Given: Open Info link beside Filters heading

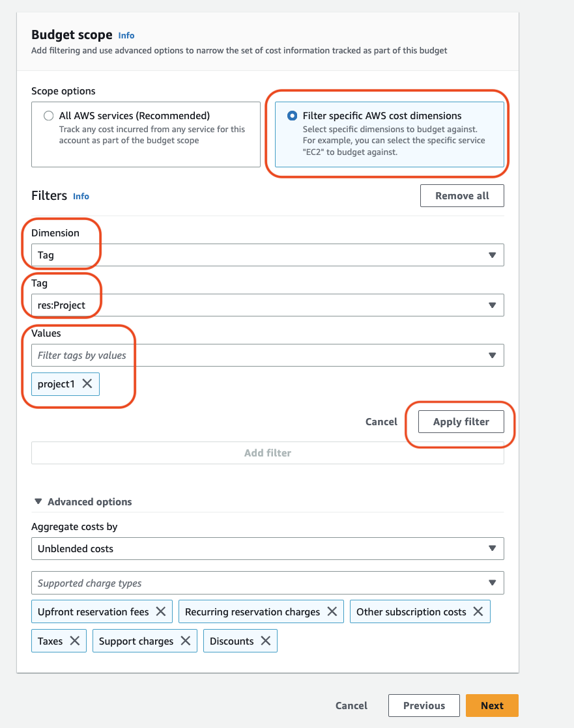Looking at the screenshot, I should click(x=81, y=196).
